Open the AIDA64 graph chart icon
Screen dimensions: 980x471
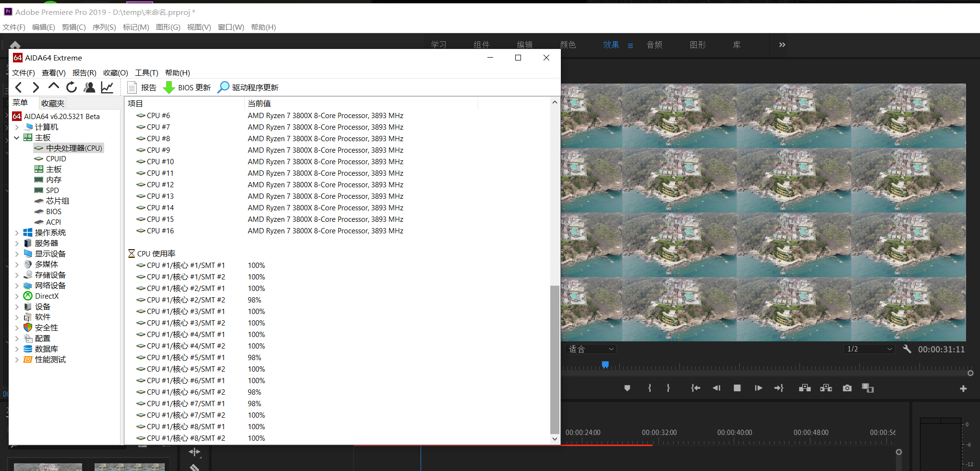coord(107,87)
